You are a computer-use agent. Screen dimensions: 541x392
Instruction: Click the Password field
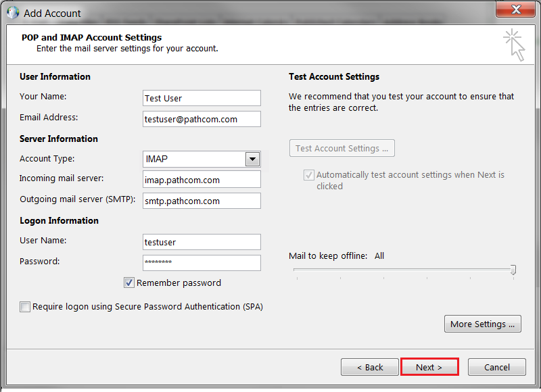201,263
